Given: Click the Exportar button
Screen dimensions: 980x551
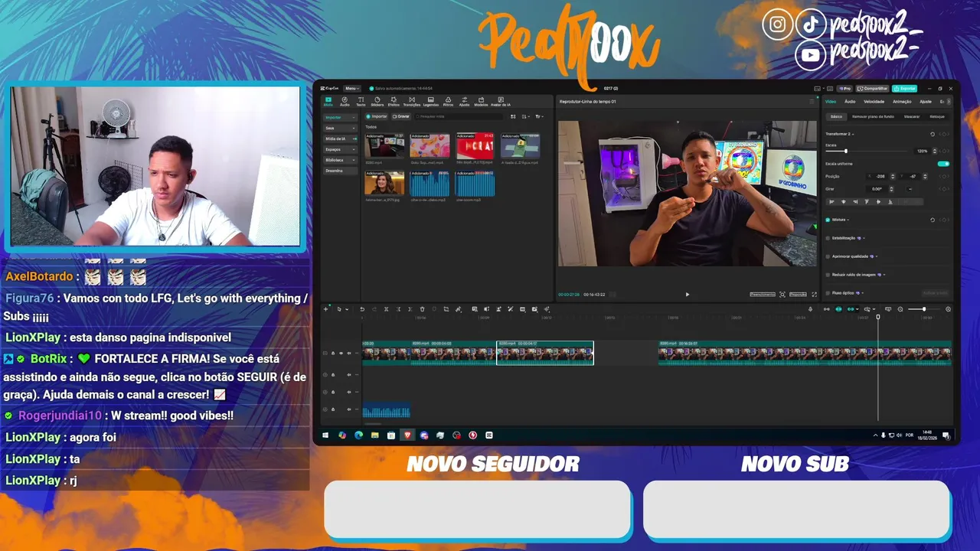Looking at the screenshot, I should [904, 89].
